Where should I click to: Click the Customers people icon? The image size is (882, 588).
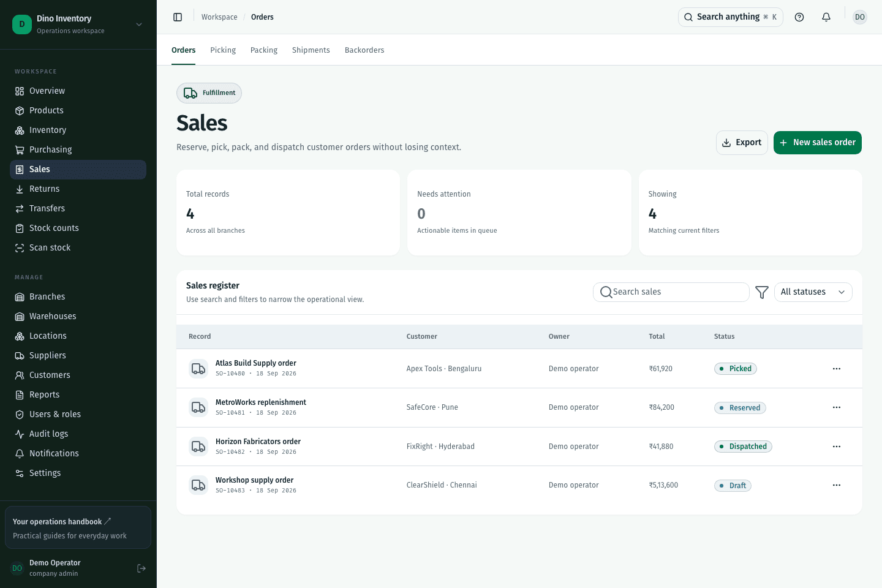tap(20, 375)
